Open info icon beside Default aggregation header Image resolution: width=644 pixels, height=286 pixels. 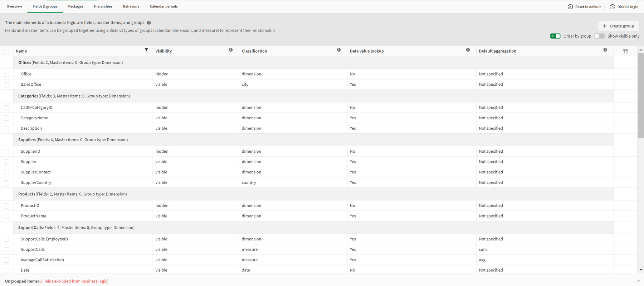click(605, 50)
